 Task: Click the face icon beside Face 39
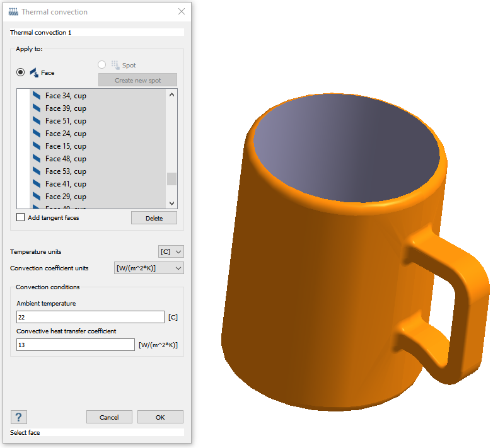click(37, 108)
